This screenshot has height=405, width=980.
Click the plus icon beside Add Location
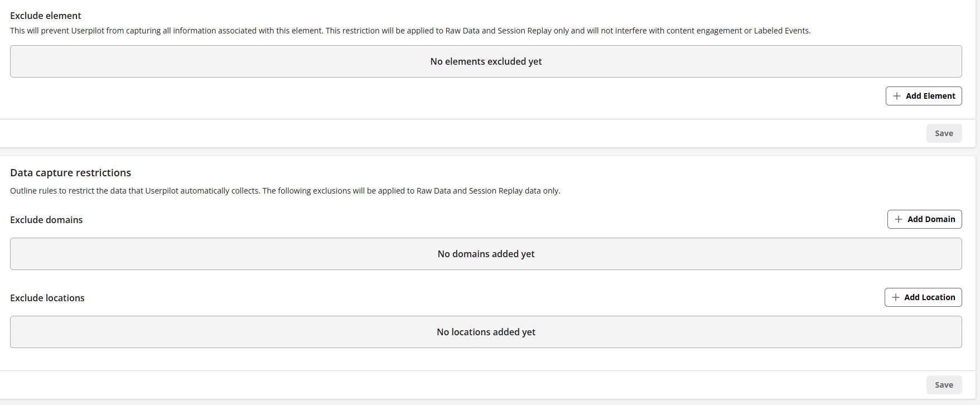[x=896, y=297]
